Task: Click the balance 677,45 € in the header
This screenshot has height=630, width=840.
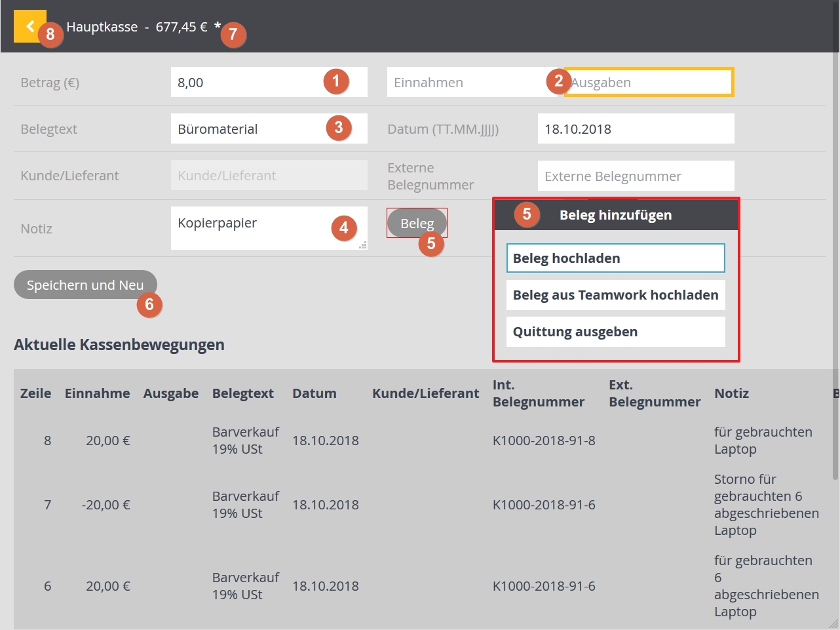Action: 181,27
